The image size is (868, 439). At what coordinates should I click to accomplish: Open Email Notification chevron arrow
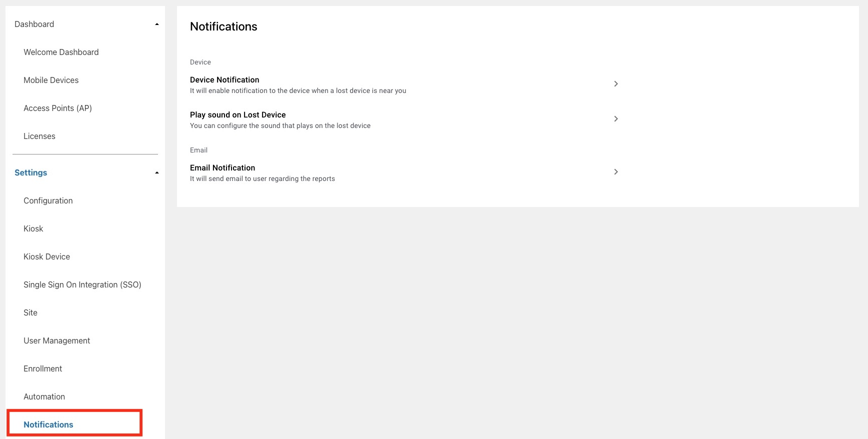click(615, 172)
